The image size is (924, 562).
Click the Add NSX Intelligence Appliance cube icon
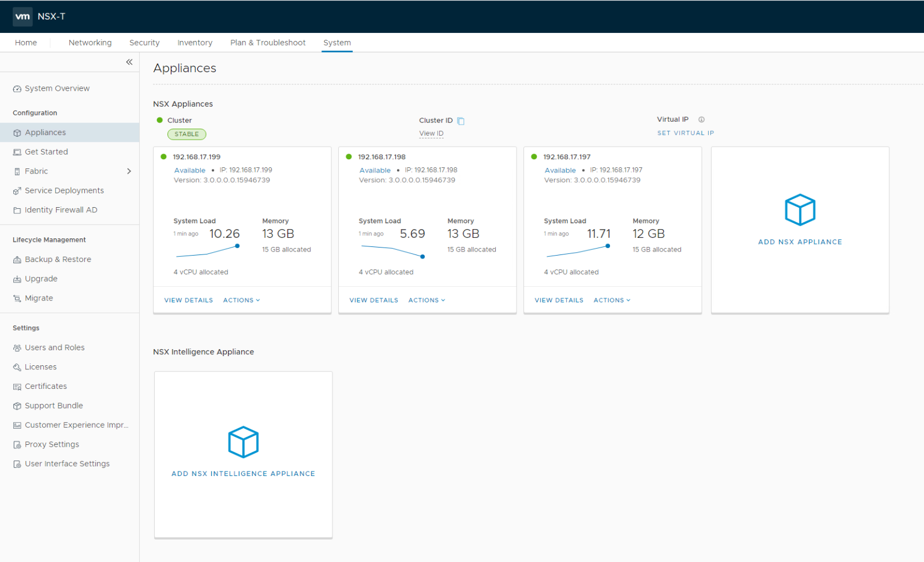[242, 442]
